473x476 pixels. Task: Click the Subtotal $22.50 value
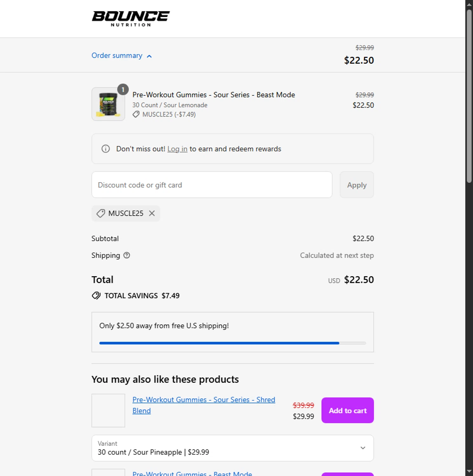point(363,239)
